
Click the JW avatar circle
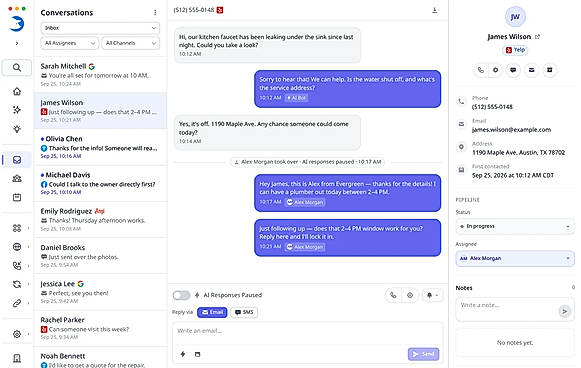(515, 17)
